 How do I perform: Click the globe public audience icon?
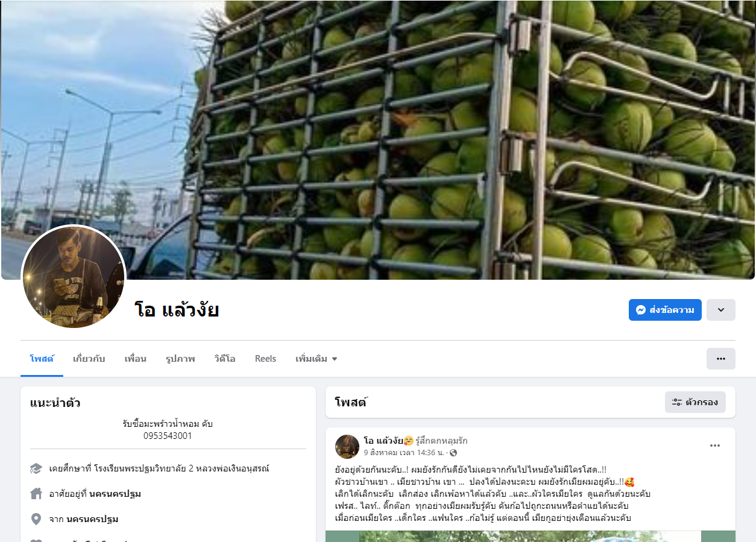[x=453, y=453]
